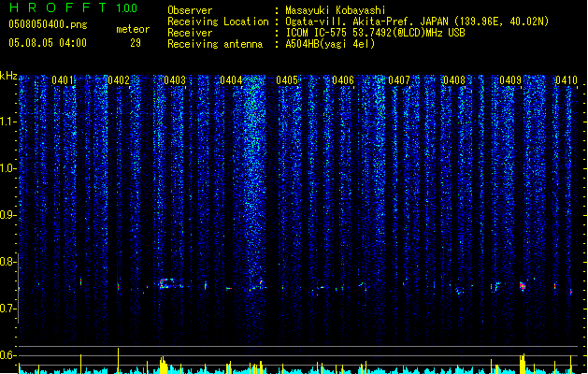
Task: Click the ICOM IC-575 receiver frequency text
Action: [x=375, y=33]
